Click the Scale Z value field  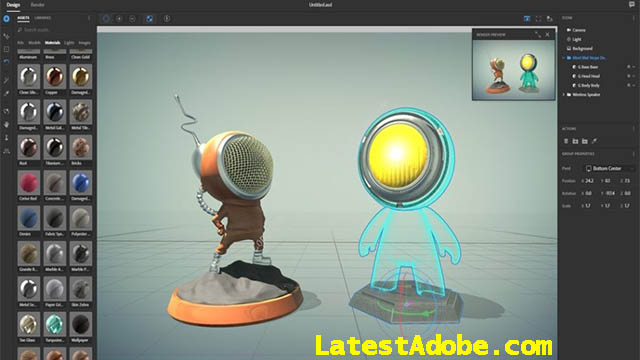[x=628, y=206]
